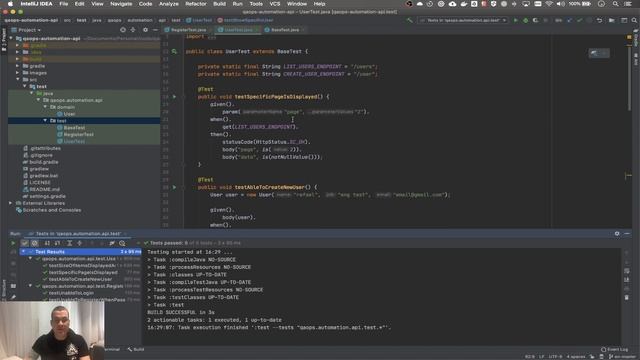Expand the gradle folder arrow
Screen dimensions: 640x360
coord(18,66)
